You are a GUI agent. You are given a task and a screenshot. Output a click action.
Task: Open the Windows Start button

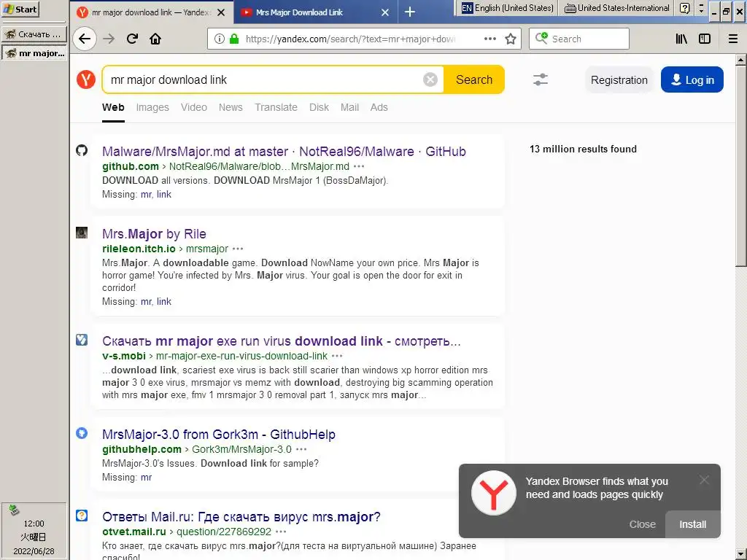[x=20, y=9]
